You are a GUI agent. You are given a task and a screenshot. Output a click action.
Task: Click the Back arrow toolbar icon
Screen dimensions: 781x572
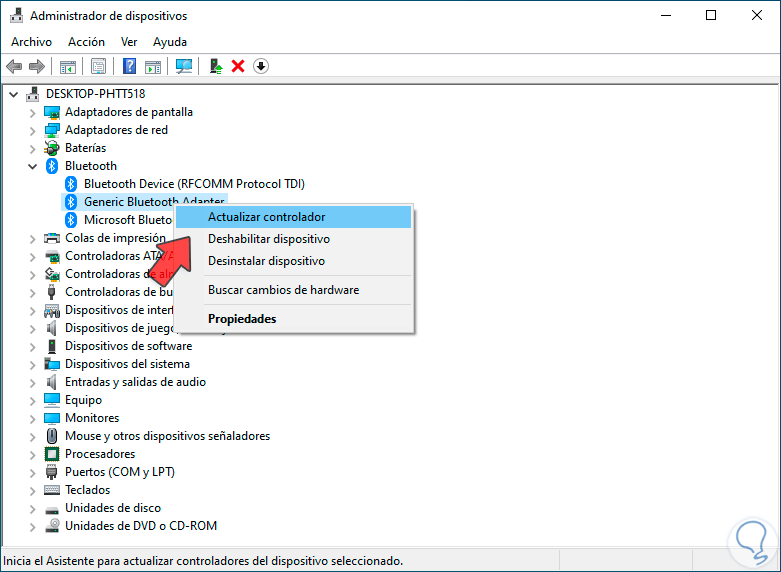(14, 66)
